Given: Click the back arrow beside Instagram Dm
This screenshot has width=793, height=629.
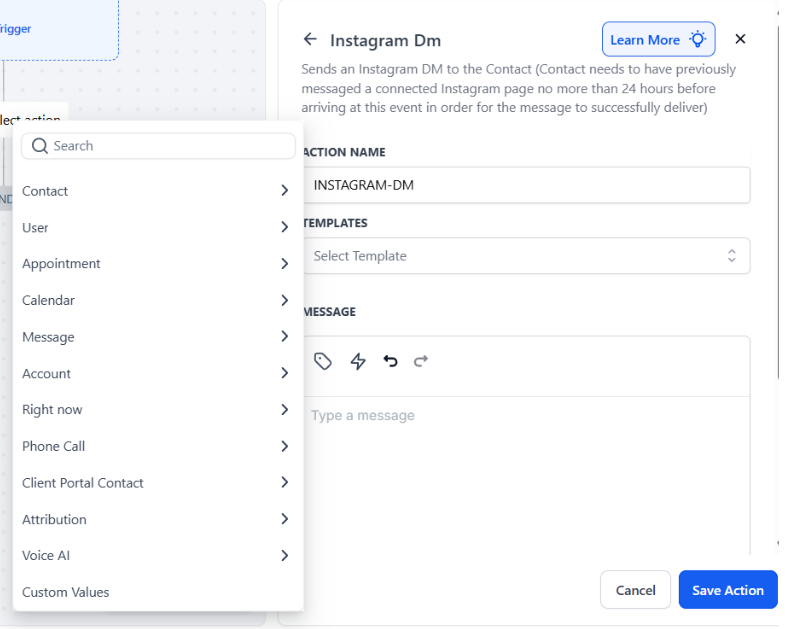Looking at the screenshot, I should [310, 39].
